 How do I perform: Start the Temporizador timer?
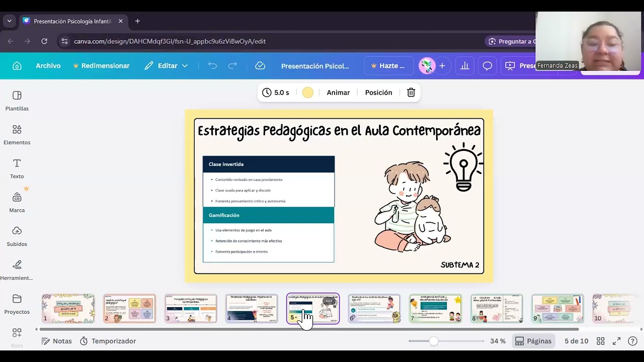(108, 341)
